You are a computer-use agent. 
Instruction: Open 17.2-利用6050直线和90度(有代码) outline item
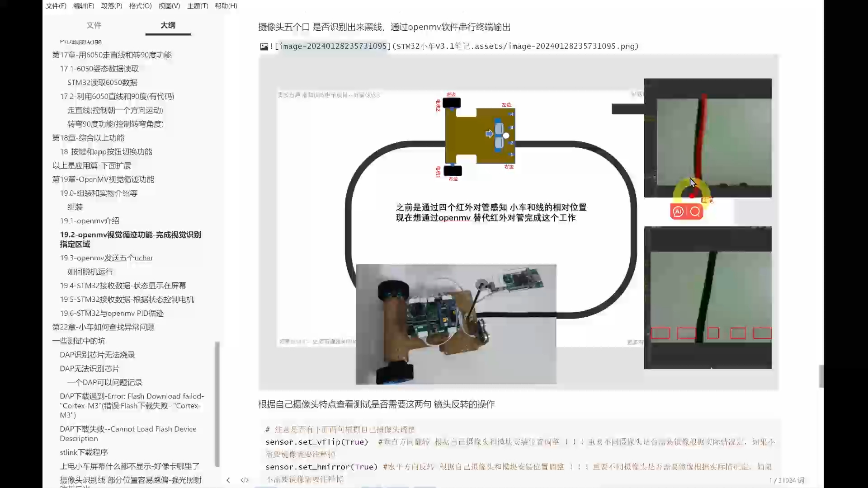coord(117,96)
